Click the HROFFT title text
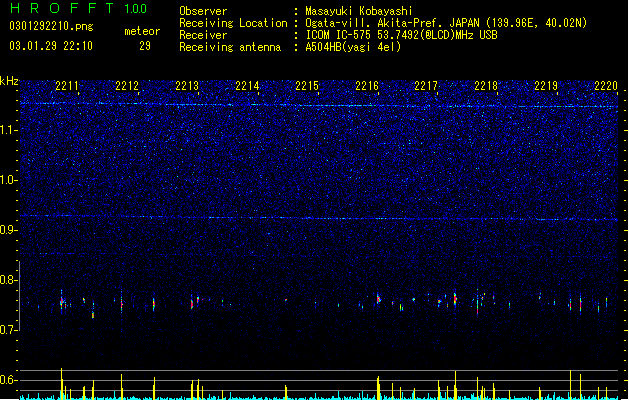This screenshot has height=400, width=629. (62, 8)
